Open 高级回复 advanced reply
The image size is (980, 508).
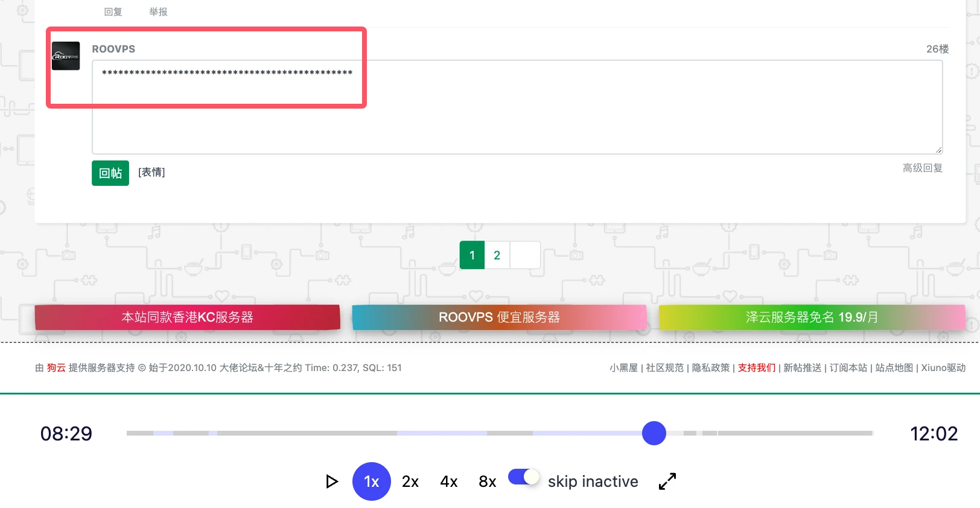922,168
